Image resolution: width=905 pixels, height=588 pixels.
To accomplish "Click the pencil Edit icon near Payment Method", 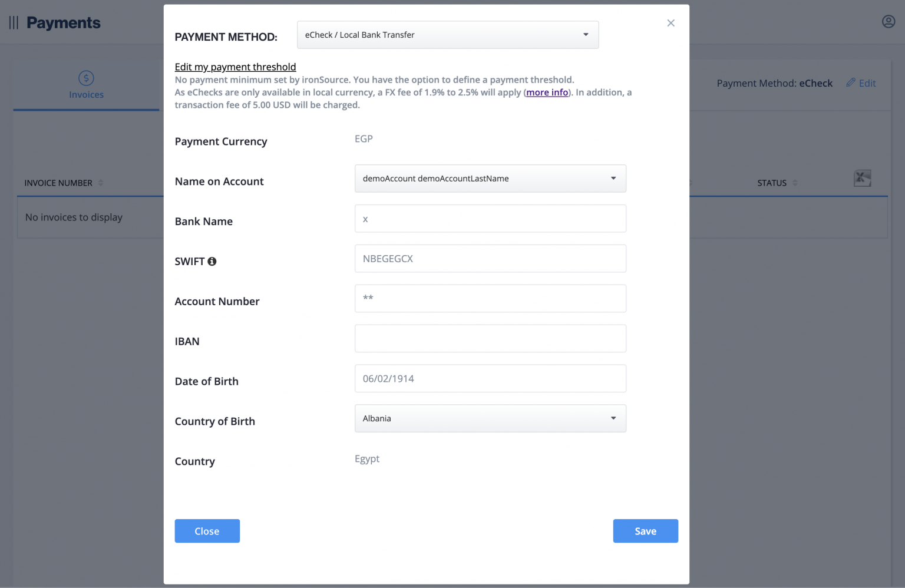I will pyautogui.click(x=850, y=83).
